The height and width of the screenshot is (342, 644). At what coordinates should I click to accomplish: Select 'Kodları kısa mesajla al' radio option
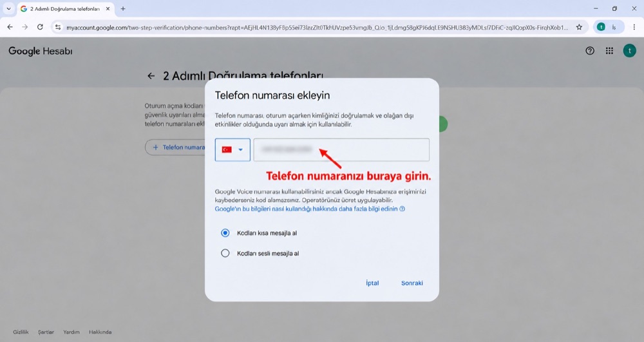(225, 233)
